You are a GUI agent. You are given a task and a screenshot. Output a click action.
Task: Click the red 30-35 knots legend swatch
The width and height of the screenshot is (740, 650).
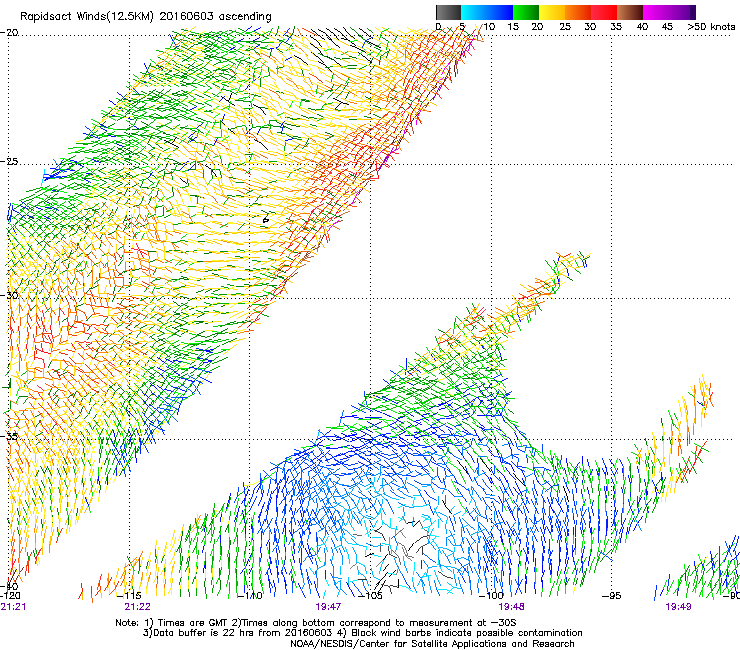click(604, 12)
